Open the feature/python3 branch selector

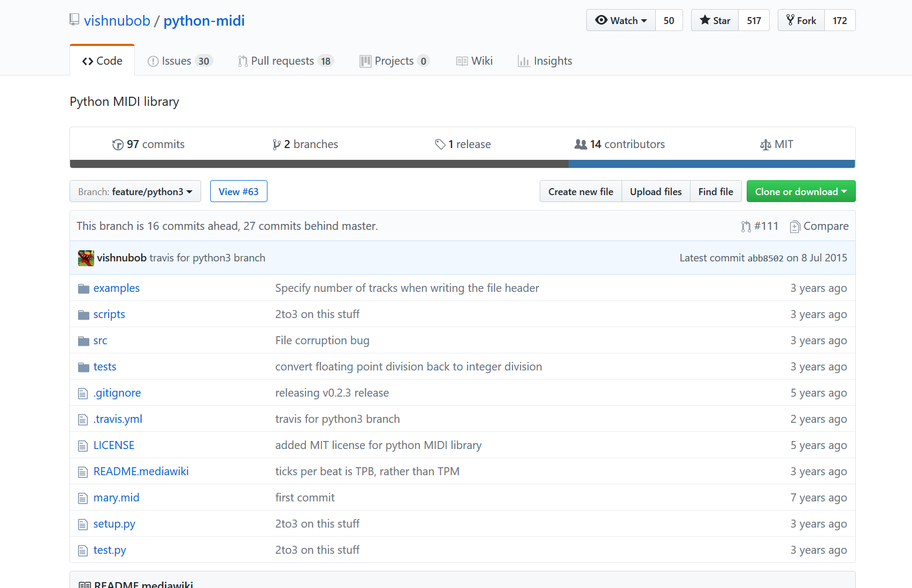(x=135, y=191)
